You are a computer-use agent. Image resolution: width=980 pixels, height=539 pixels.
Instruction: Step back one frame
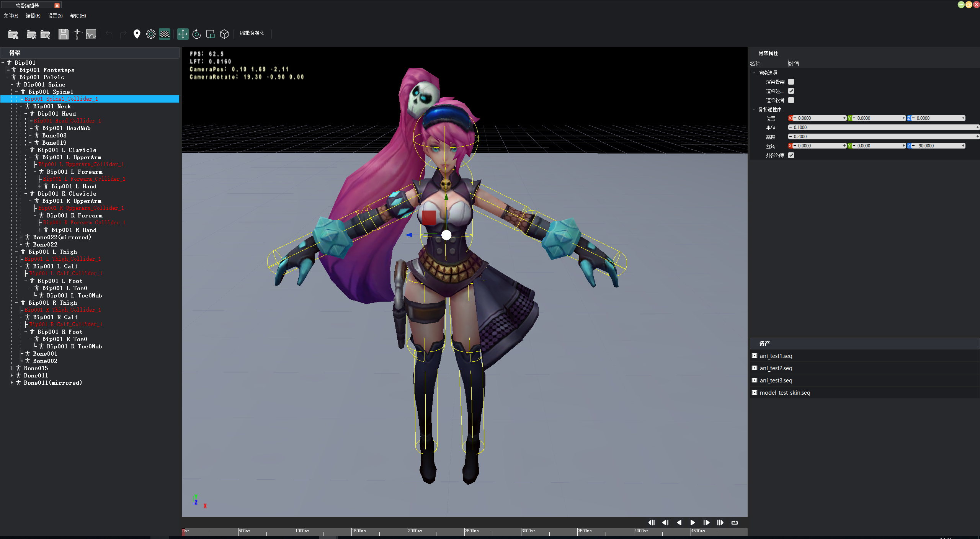pyautogui.click(x=665, y=523)
